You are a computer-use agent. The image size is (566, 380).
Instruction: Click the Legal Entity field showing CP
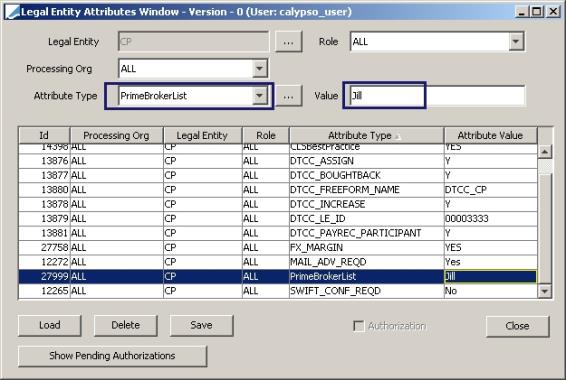[x=193, y=42]
